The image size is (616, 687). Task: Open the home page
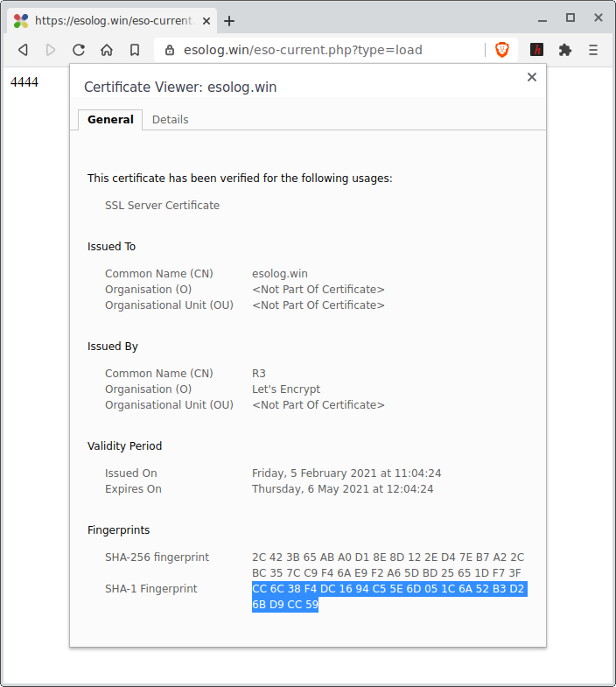(x=107, y=50)
